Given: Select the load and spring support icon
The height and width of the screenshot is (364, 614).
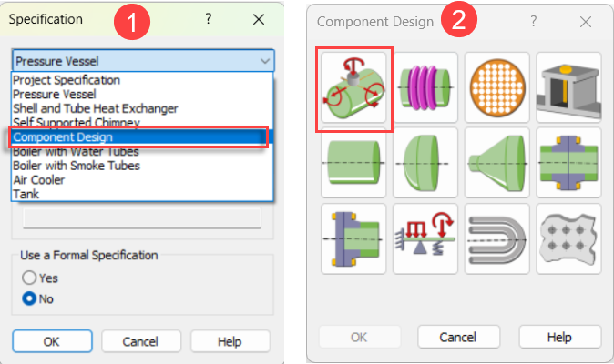Looking at the screenshot, I should pyautogui.click(x=425, y=235).
